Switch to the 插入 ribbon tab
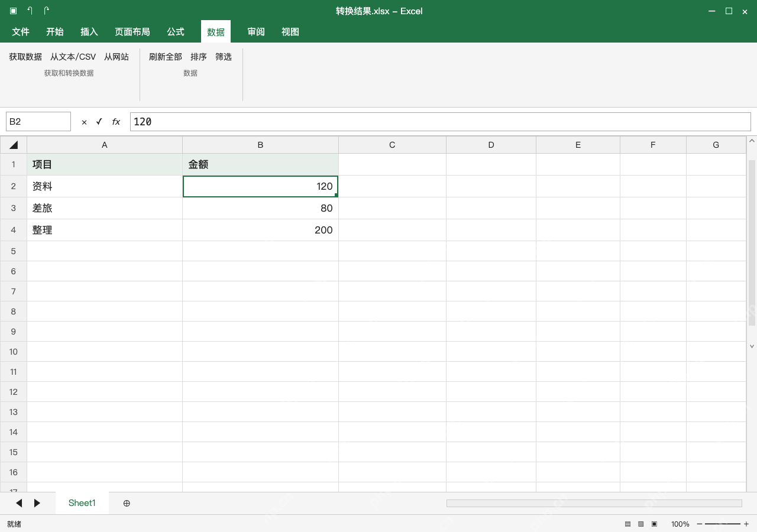The height and width of the screenshot is (532, 757). point(89,32)
